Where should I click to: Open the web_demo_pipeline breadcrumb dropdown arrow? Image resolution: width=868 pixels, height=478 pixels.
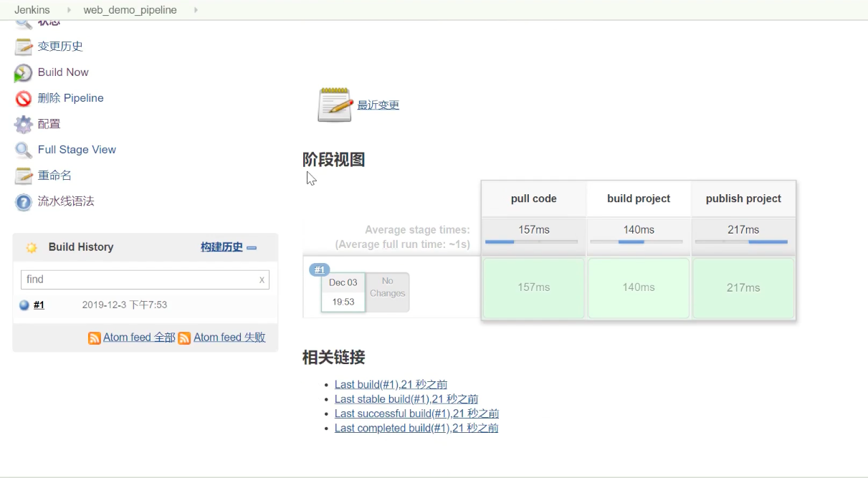click(x=196, y=10)
